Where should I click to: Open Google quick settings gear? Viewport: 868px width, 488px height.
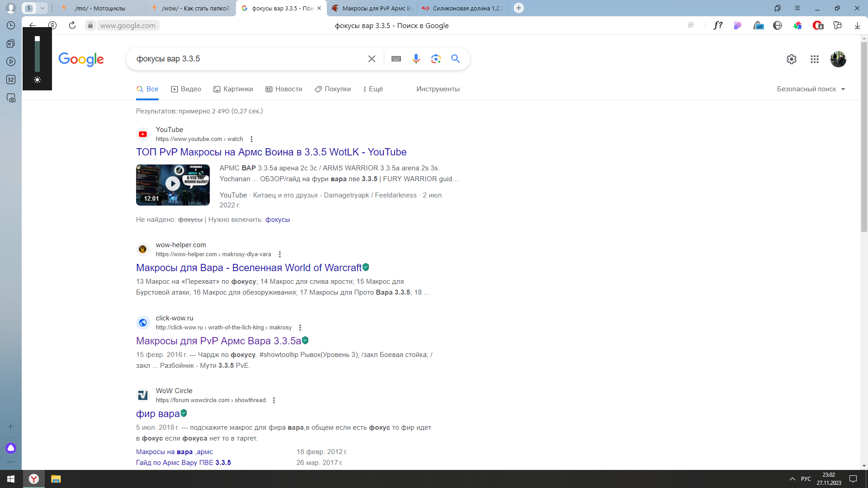coord(791,59)
